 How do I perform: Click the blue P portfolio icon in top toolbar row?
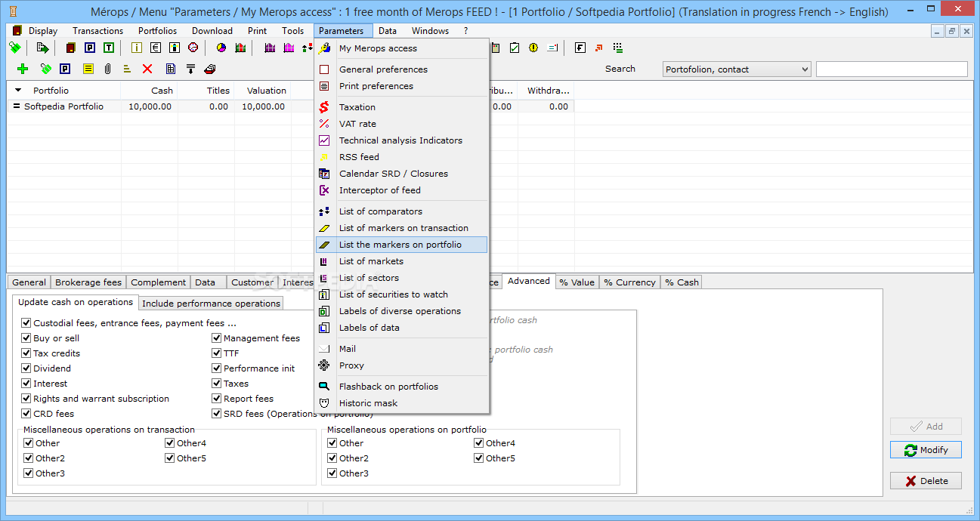coord(90,48)
